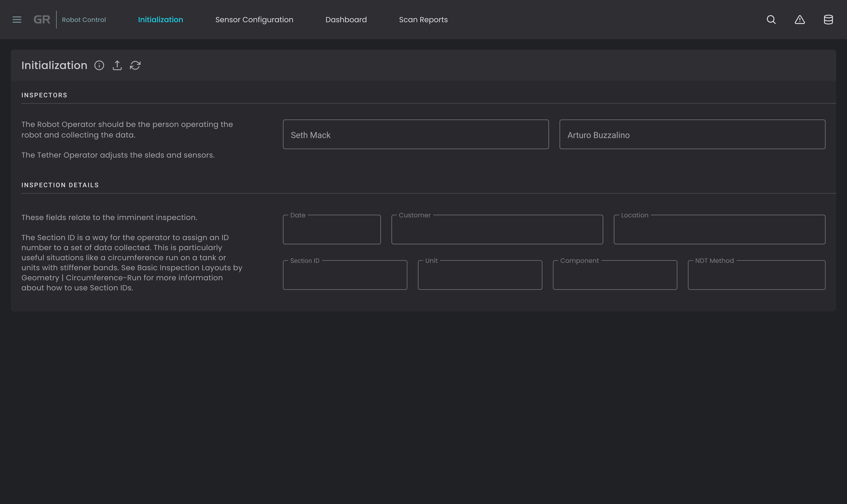Open the hamburger menu
847x504 pixels.
tap(17, 20)
